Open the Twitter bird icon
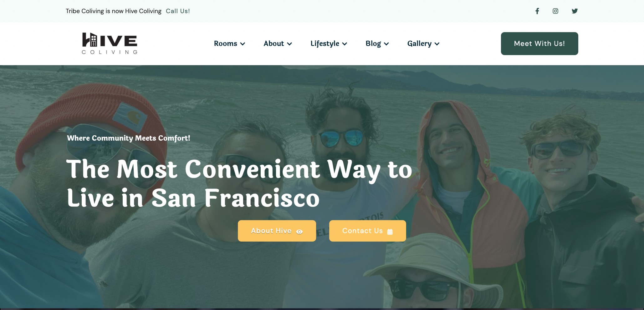 (575, 11)
